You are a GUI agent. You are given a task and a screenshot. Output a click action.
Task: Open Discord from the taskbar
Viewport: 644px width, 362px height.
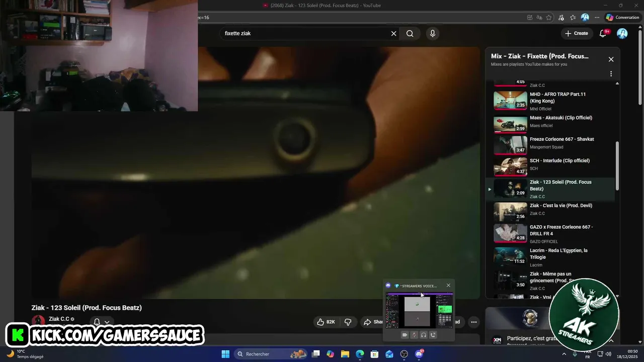(419, 354)
